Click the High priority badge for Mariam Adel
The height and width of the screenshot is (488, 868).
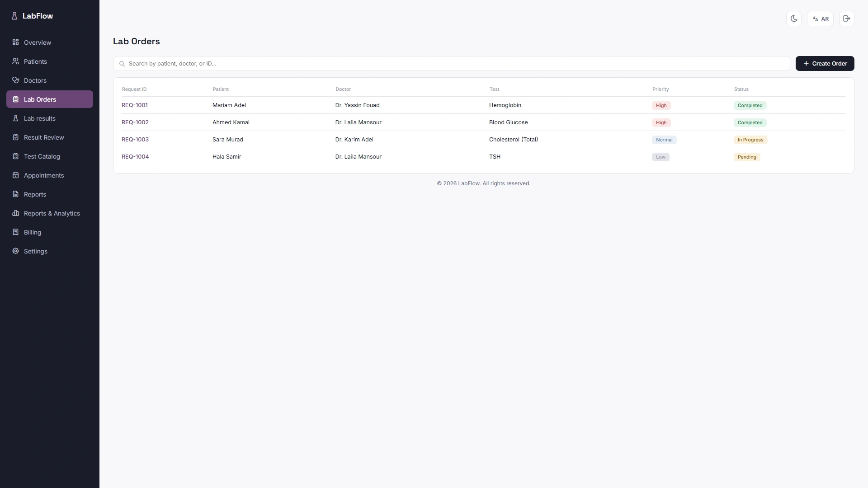click(661, 105)
